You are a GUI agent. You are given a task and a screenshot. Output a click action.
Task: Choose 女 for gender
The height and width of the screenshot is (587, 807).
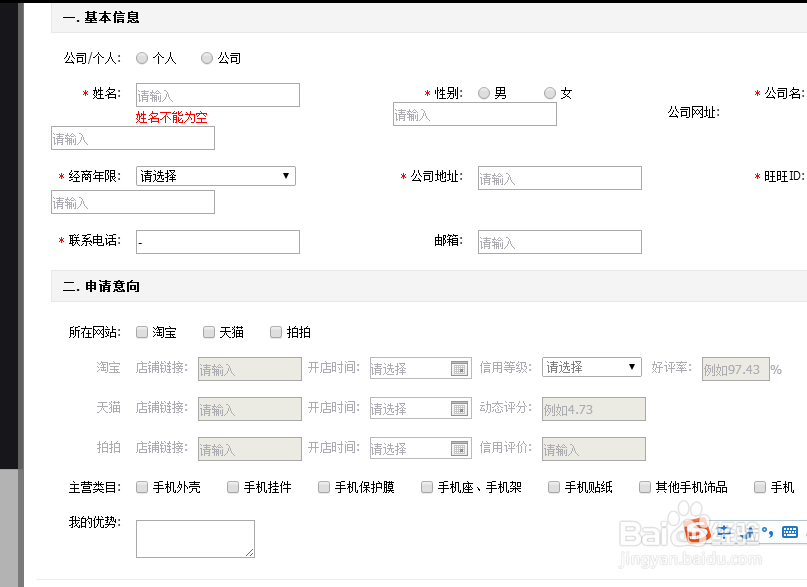point(550,93)
